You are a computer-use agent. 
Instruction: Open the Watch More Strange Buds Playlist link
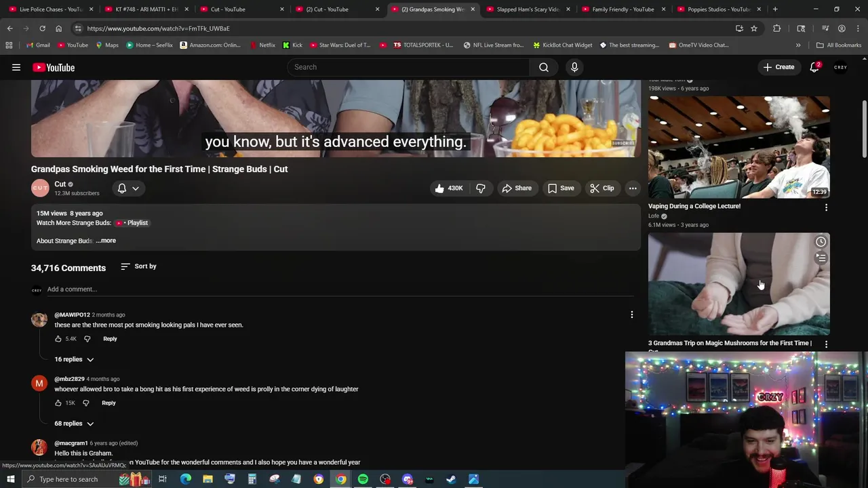coord(132,223)
